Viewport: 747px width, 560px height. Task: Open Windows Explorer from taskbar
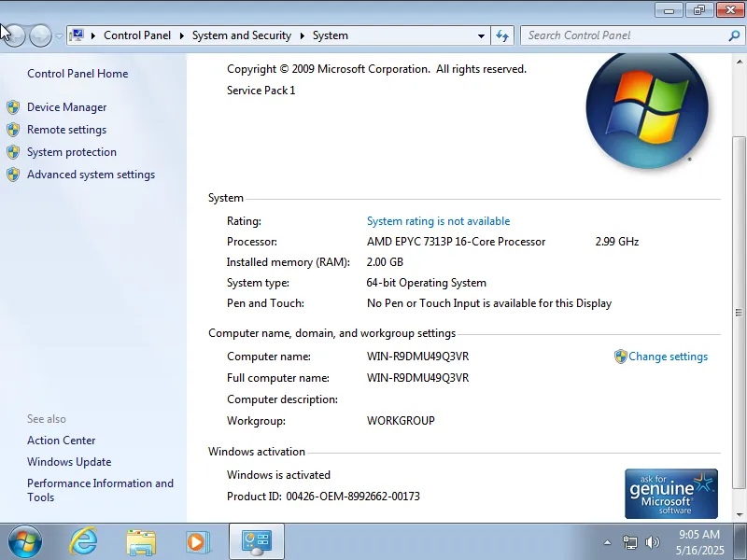pyautogui.click(x=141, y=542)
